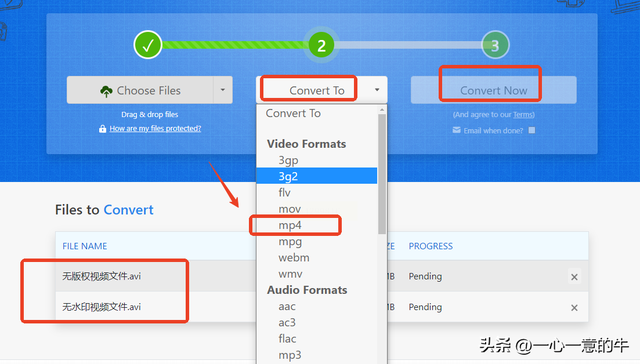This screenshot has width=640, height=364.
Task: Enable the Email when done checkbox
Action: (x=532, y=130)
